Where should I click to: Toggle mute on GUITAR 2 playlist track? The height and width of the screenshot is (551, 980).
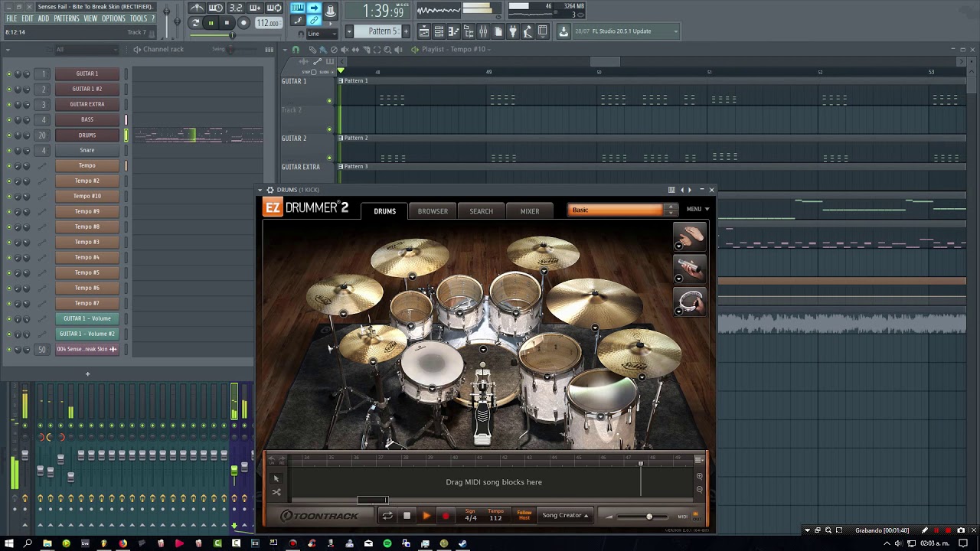point(330,158)
